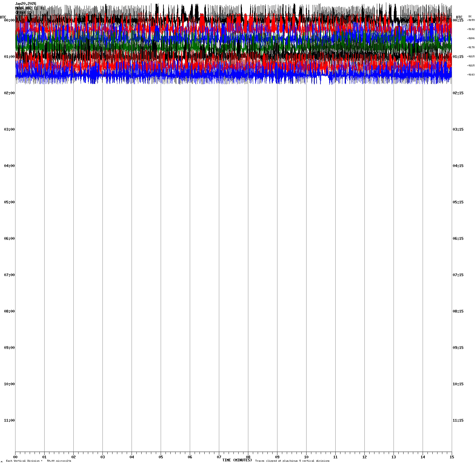Select the 10:15 label on right side
The width and height of the screenshot is (476, 465).
point(458,384)
